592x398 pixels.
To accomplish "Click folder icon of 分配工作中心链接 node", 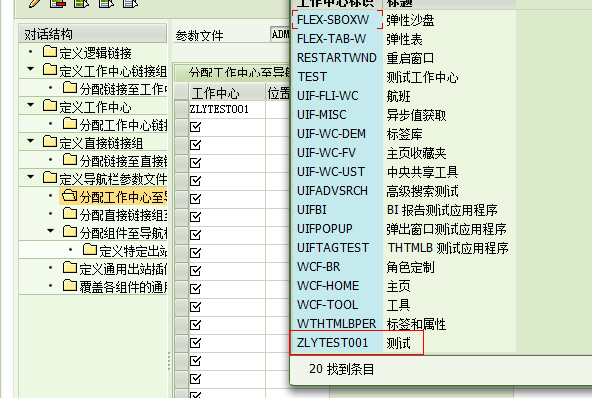I will click(70, 123).
